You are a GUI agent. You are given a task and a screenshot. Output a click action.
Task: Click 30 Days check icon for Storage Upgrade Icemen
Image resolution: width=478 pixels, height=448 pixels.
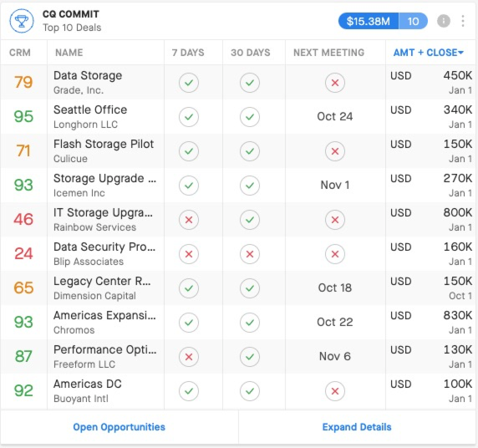[x=250, y=185]
